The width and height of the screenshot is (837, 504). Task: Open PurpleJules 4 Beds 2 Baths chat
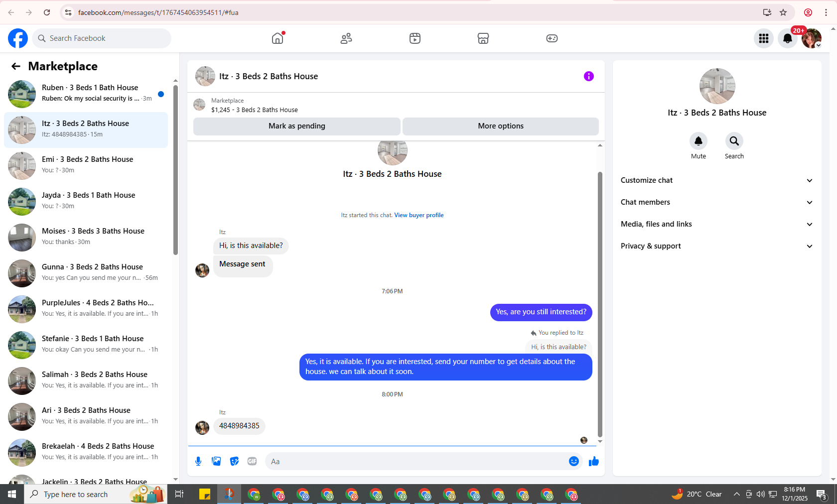click(x=86, y=309)
